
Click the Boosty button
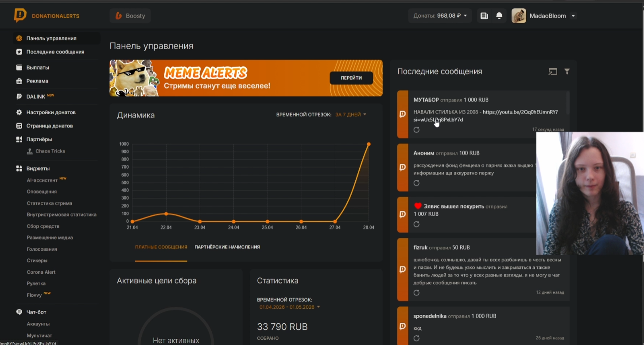(130, 16)
